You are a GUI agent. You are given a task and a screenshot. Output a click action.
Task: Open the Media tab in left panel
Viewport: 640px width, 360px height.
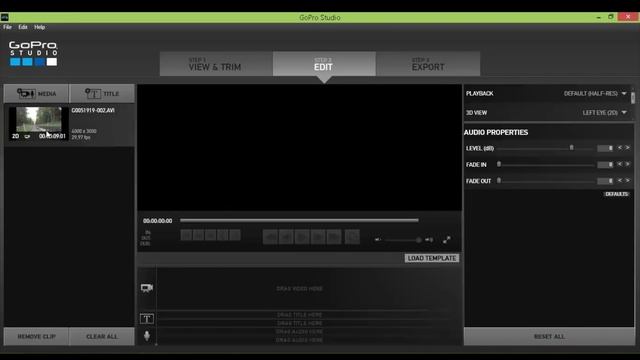coord(36,93)
